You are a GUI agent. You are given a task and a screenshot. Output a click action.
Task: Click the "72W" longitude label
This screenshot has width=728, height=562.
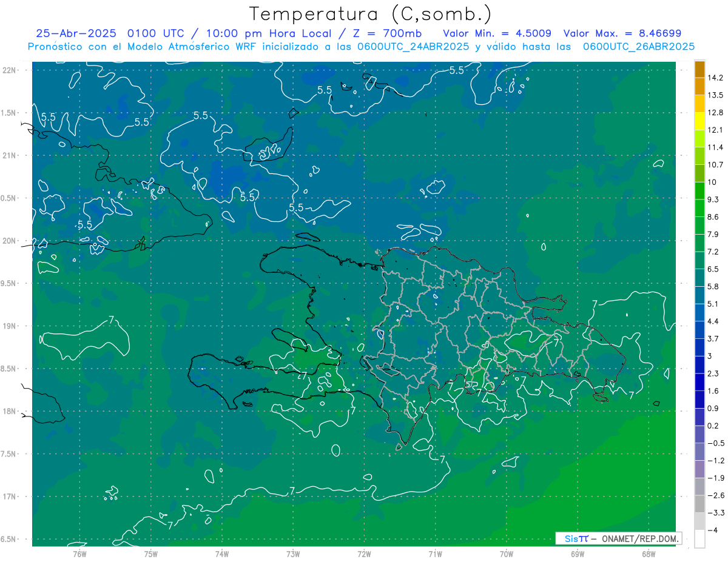click(x=364, y=554)
